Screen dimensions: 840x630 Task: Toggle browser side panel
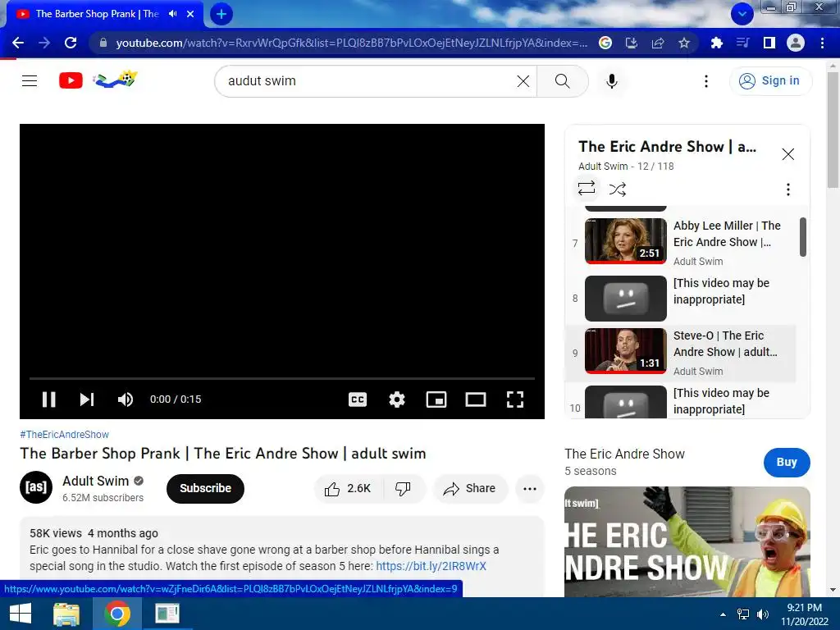[x=769, y=43]
